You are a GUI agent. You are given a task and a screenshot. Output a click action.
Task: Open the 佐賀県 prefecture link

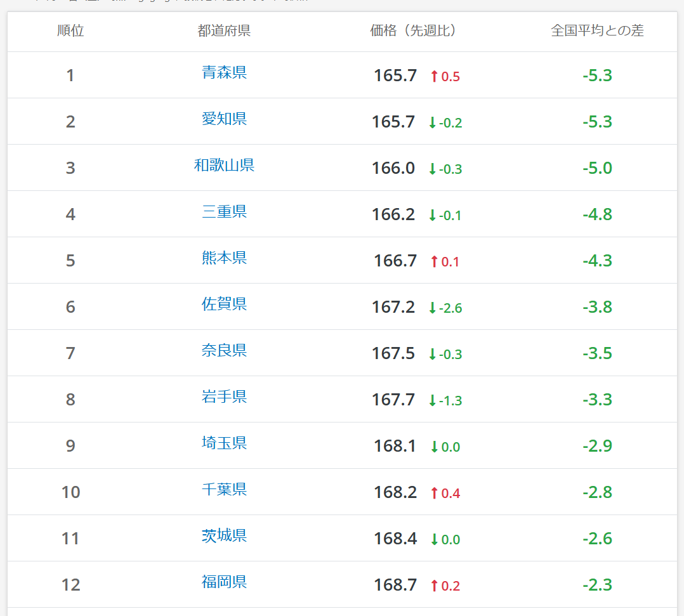tap(224, 304)
